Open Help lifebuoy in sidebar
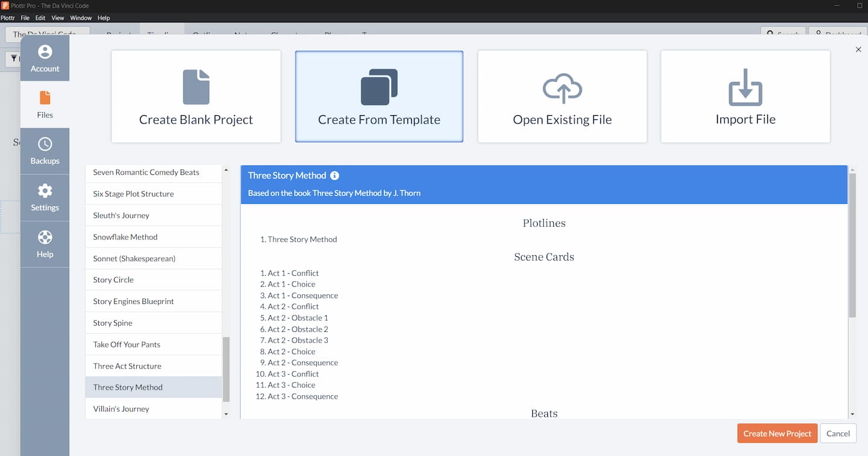Image resolution: width=868 pixels, height=456 pixels. (45, 244)
